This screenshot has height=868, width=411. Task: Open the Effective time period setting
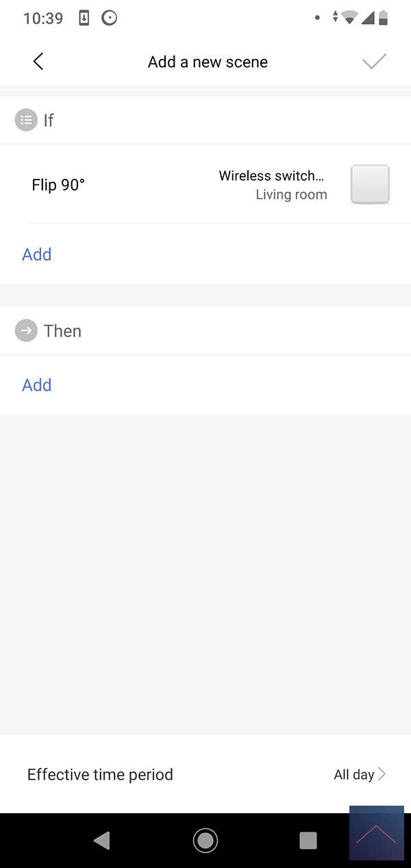pyautogui.click(x=100, y=774)
